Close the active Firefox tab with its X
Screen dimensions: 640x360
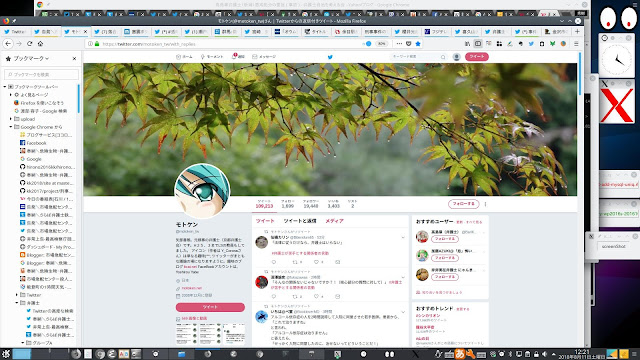85,31
